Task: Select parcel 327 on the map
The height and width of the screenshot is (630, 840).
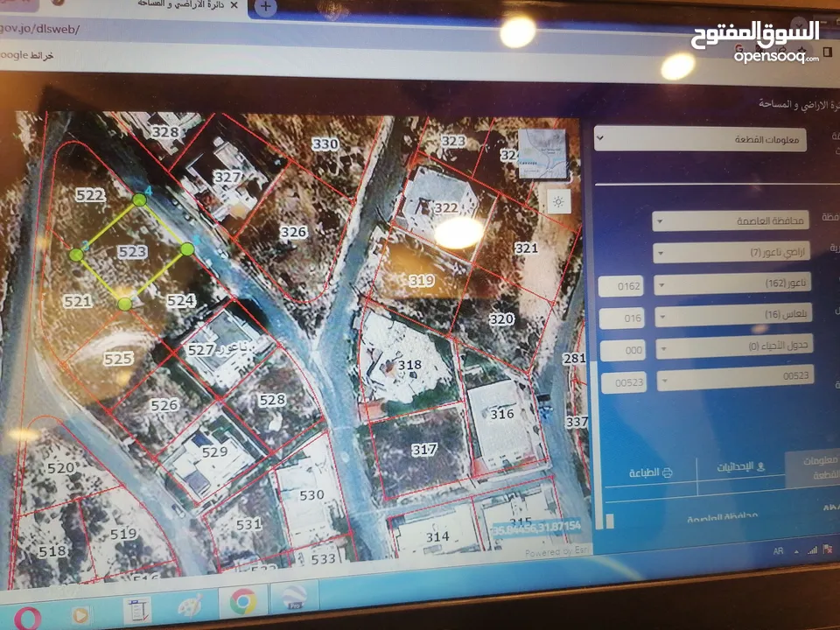Action: pyautogui.click(x=227, y=176)
